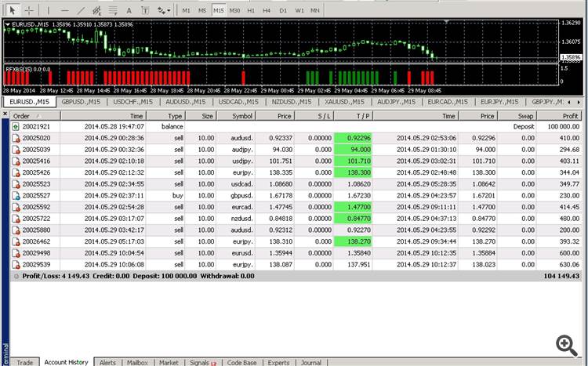Switch chart to M5 timeframe
Screen dimensions: 588x366
[x=202, y=10]
